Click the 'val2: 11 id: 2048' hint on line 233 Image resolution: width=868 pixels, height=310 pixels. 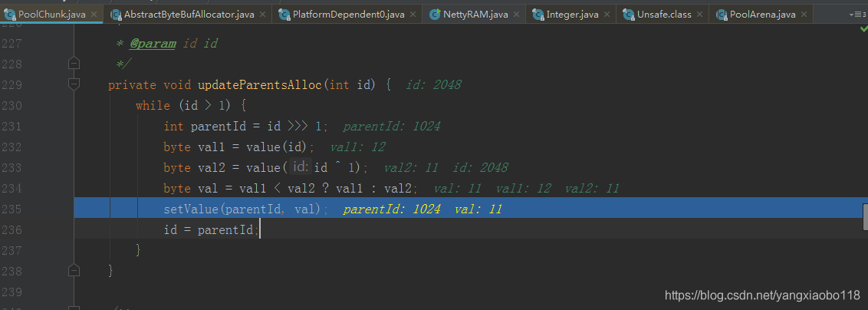click(x=446, y=168)
